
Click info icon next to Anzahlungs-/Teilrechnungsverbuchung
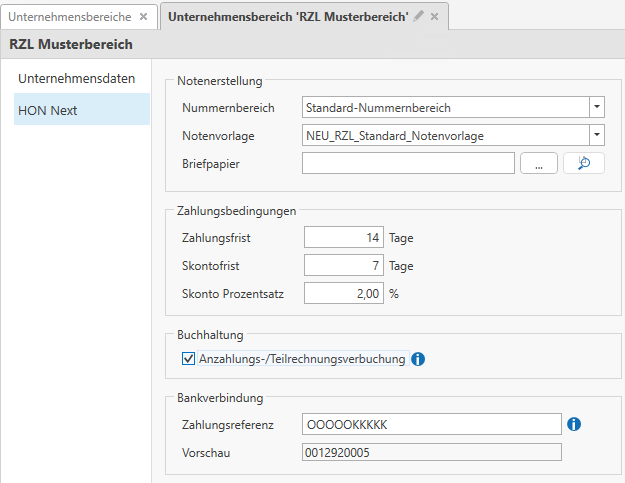(x=418, y=359)
